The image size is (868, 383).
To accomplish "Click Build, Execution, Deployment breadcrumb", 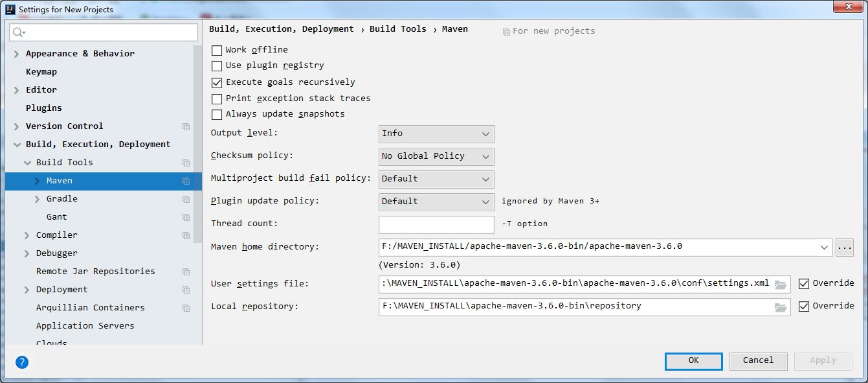I will [282, 29].
